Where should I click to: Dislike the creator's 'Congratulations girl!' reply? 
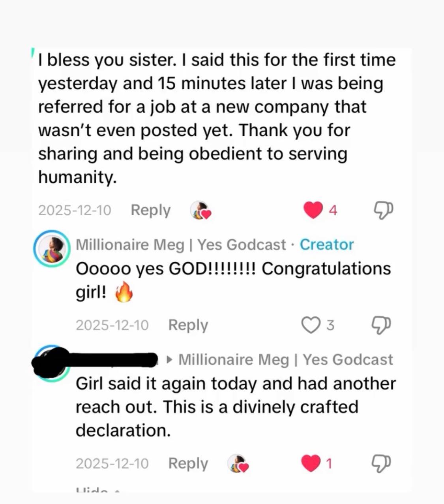pyautogui.click(x=382, y=325)
